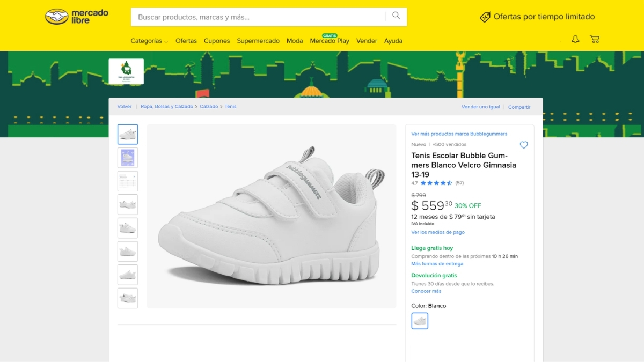The width and height of the screenshot is (644, 362).
Task: Add product to favorites with heart icon
Action: 524,145
